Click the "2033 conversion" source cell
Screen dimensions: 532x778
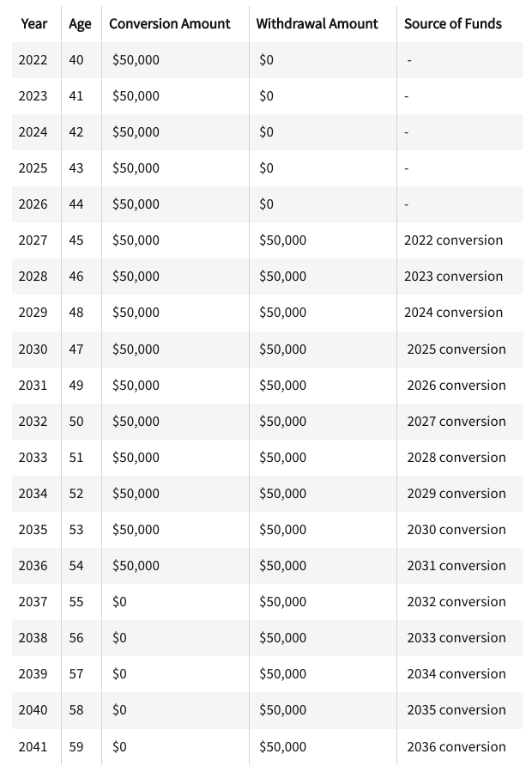(x=456, y=638)
